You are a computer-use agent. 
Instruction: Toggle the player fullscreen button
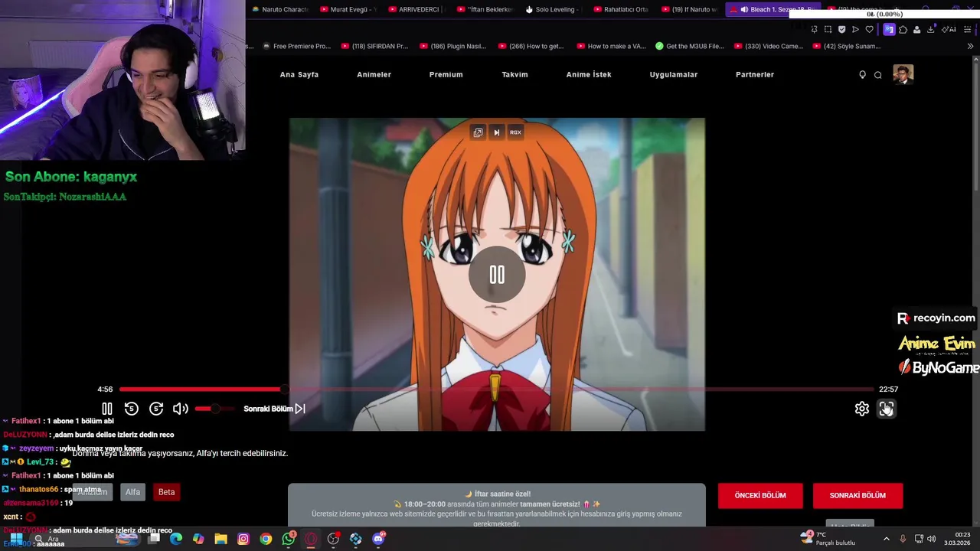coord(887,409)
